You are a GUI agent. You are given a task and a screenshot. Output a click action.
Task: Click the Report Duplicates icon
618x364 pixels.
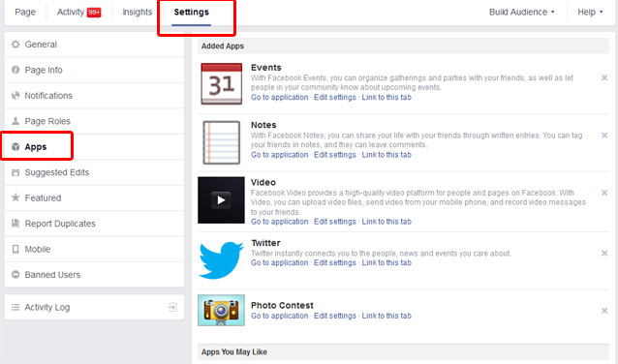tap(15, 224)
